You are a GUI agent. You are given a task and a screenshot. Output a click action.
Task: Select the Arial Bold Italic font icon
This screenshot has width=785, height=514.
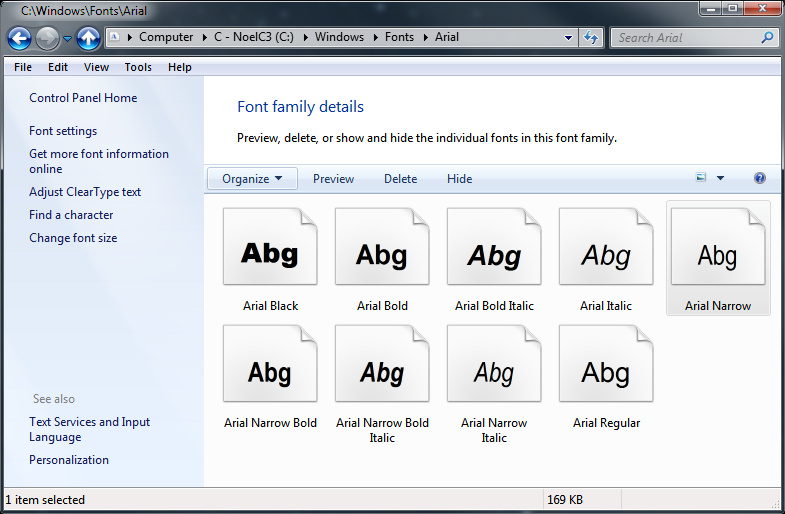point(494,246)
